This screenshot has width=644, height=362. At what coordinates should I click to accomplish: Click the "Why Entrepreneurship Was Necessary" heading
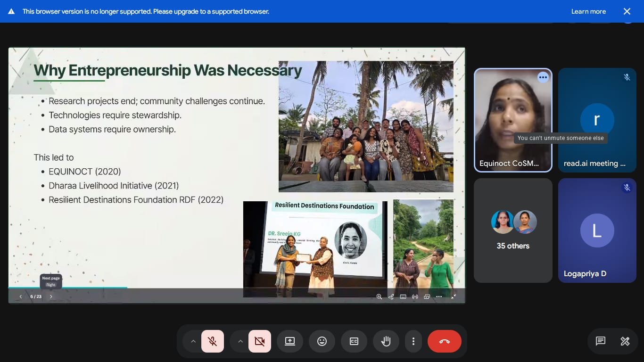coord(168,70)
